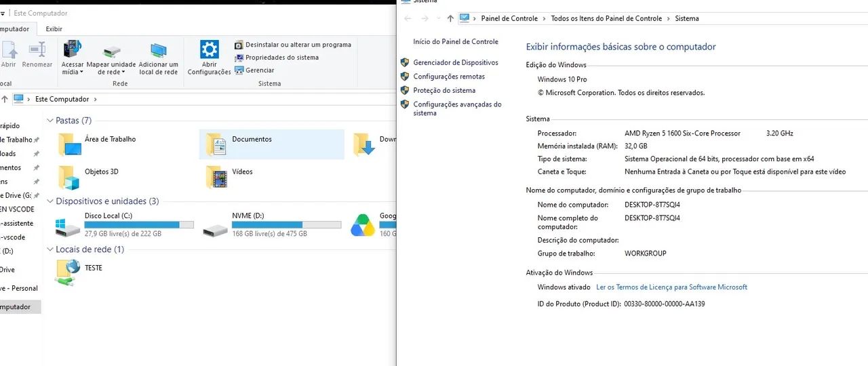Image resolution: width=868 pixels, height=366 pixels.
Task: Open the TESTE network location
Action: (x=79, y=272)
